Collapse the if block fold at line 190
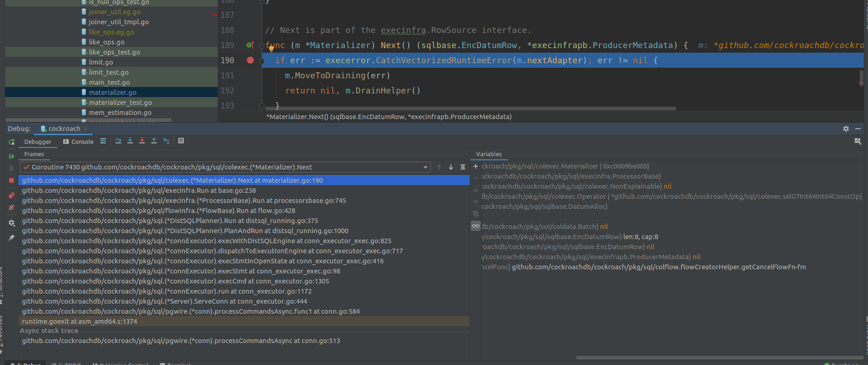Viewport: 868px width, 365px height. point(262,60)
